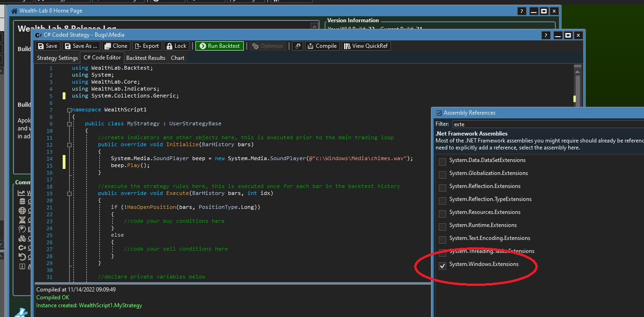Collapse the Execute method code fold
The image size is (644, 317).
coord(69,194)
